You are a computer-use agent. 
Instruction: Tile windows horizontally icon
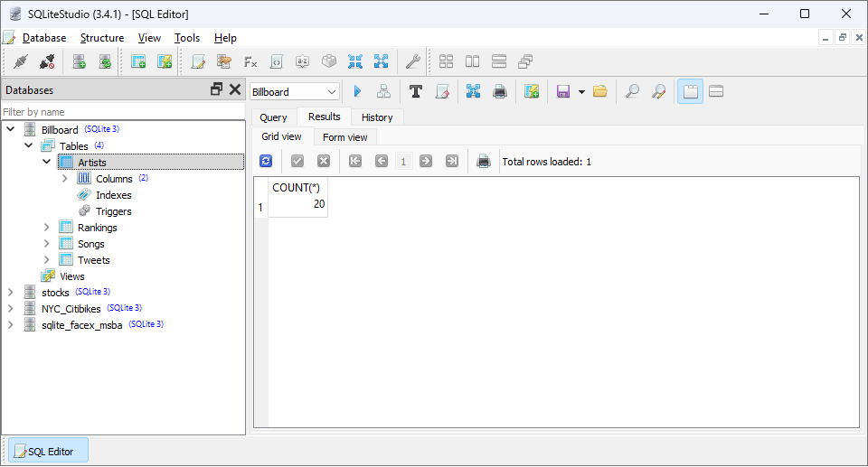(499, 61)
